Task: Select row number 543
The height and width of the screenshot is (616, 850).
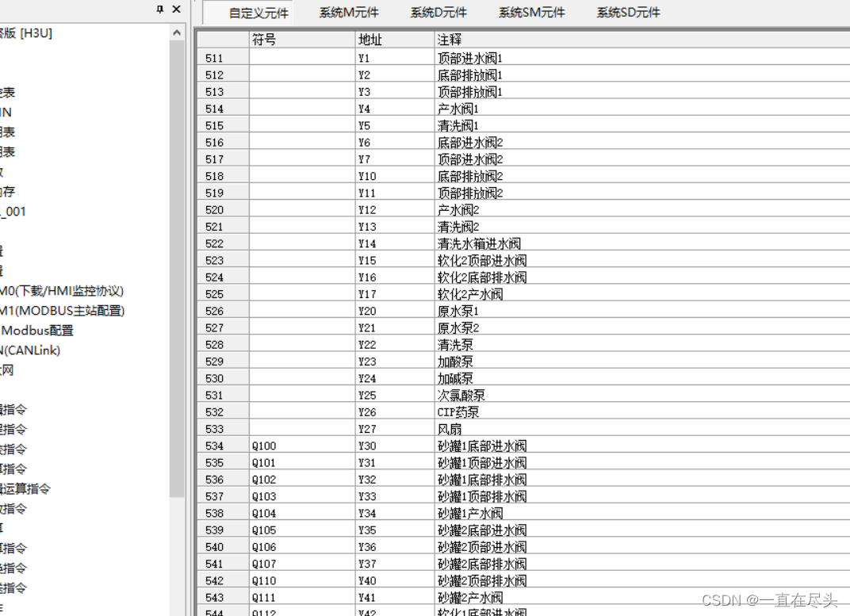Action: point(222,597)
